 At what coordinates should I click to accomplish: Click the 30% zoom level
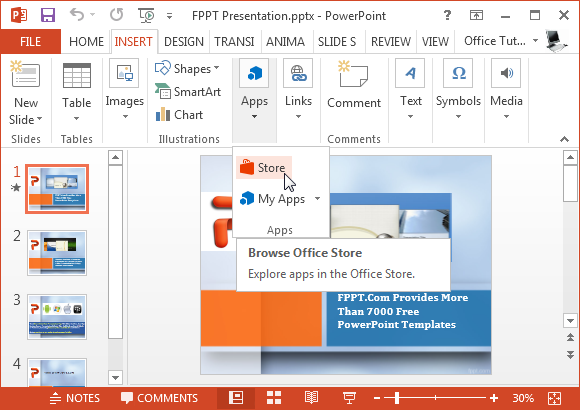coord(523,398)
